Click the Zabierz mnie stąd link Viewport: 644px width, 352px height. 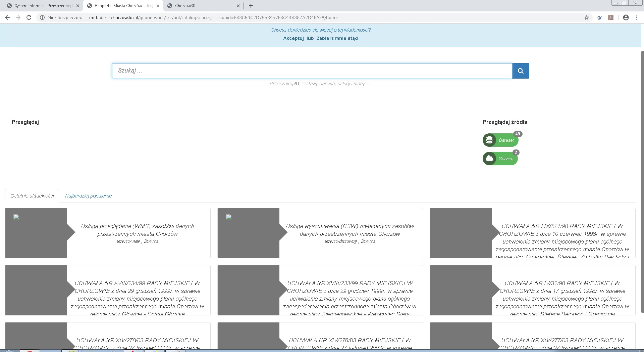coord(337,38)
